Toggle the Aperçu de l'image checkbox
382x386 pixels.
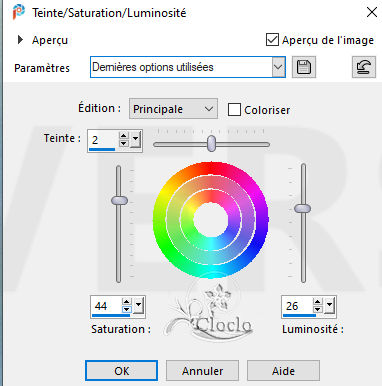[272, 40]
